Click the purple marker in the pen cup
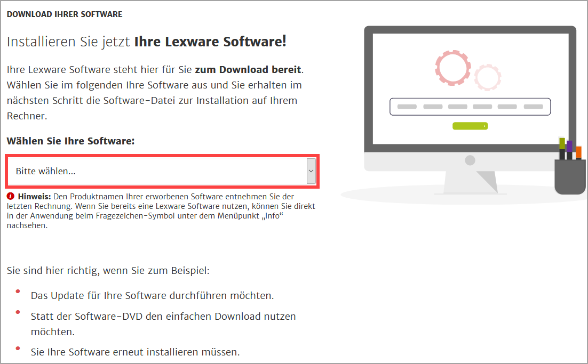Viewport: 588px width, 364px height. 570,150
